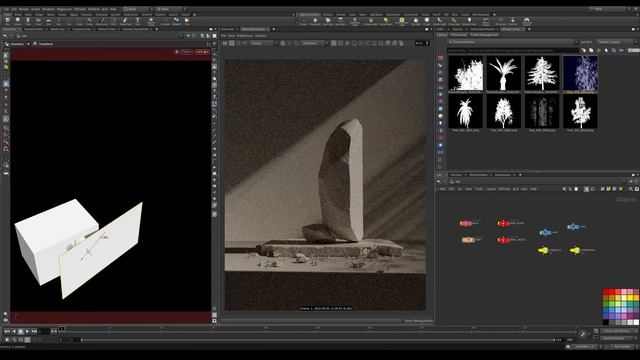
Task: Click the network editor search magnifier icon
Action: [x=631, y=189]
